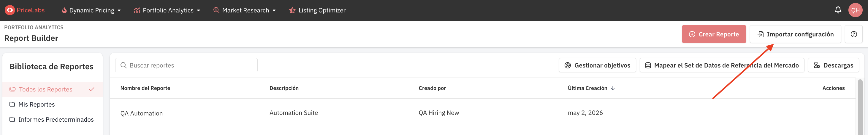Click the Crear Reporte button
Viewport: 868px width, 135px height.
point(714,34)
